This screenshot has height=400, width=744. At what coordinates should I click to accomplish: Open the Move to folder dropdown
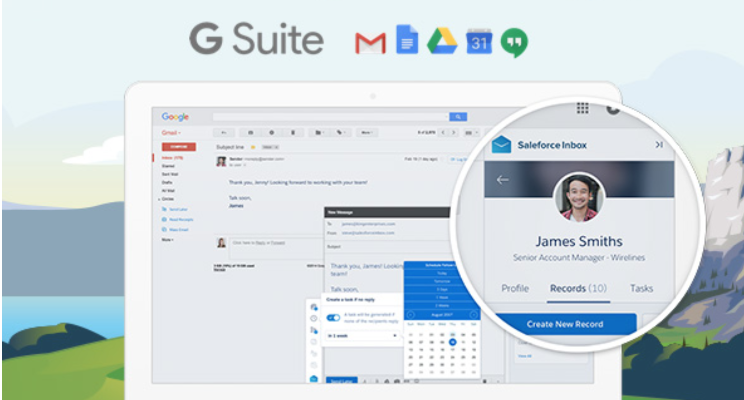[x=319, y=133]
